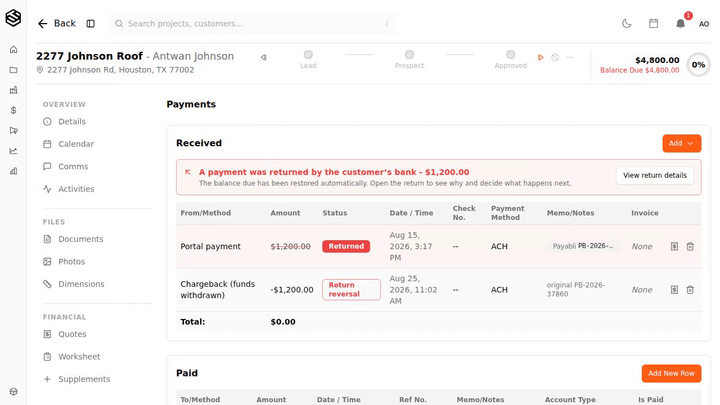Click Balance Due $4,800.00 text
This screenshot has width=720, height=405.
click(640, 70)
